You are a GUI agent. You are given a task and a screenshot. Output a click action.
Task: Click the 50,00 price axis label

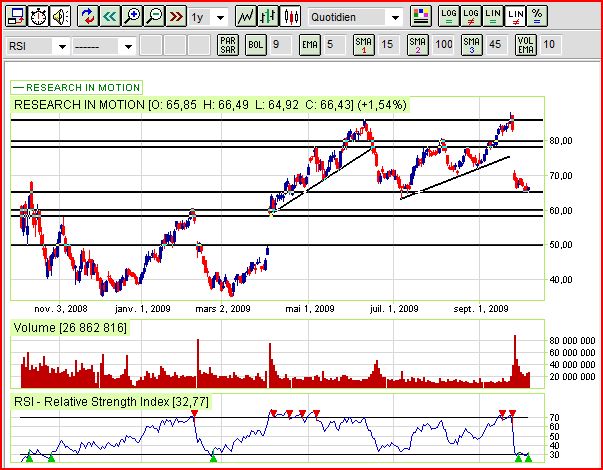[x=561, y=245]
